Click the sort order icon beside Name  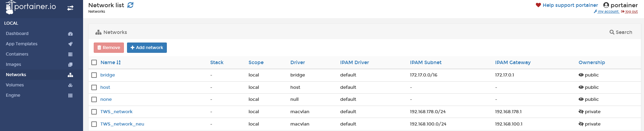[118, 62]
